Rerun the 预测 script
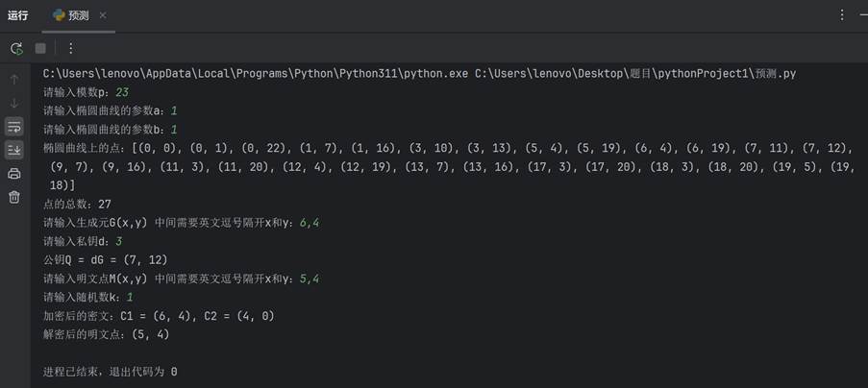 16,49
